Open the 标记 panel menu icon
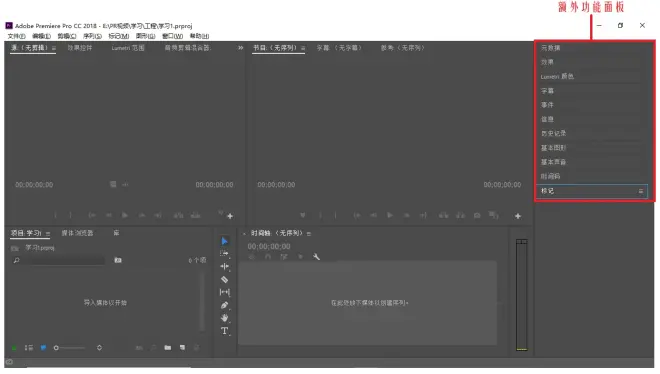 (x=641, y=191)
